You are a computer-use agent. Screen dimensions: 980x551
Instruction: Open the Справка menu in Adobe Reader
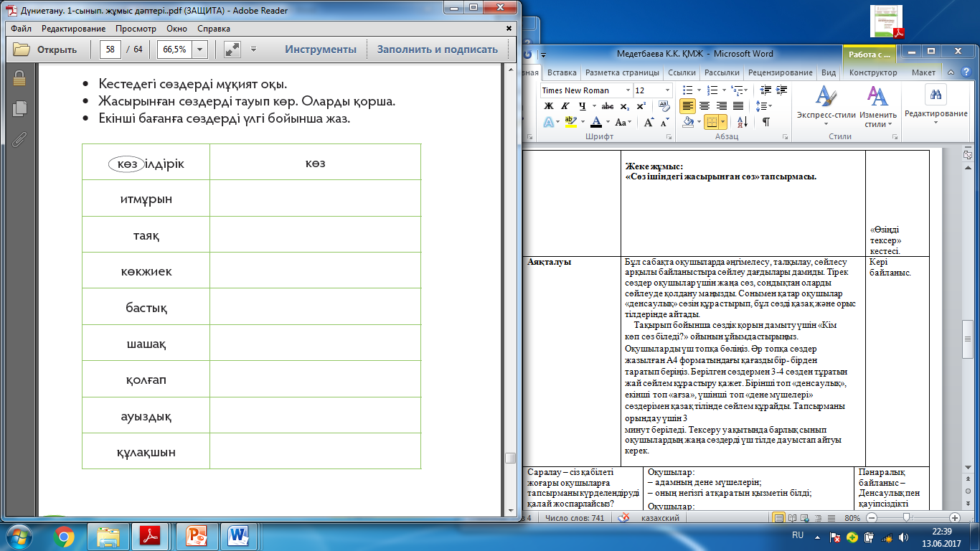coord(214,29)
